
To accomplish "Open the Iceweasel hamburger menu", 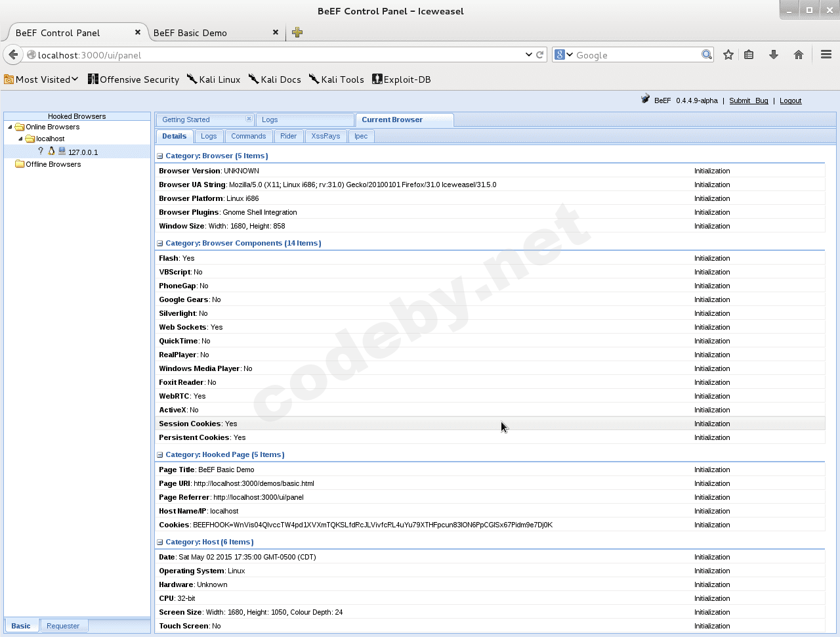I will pyautogui.click(x=826, y=55).
